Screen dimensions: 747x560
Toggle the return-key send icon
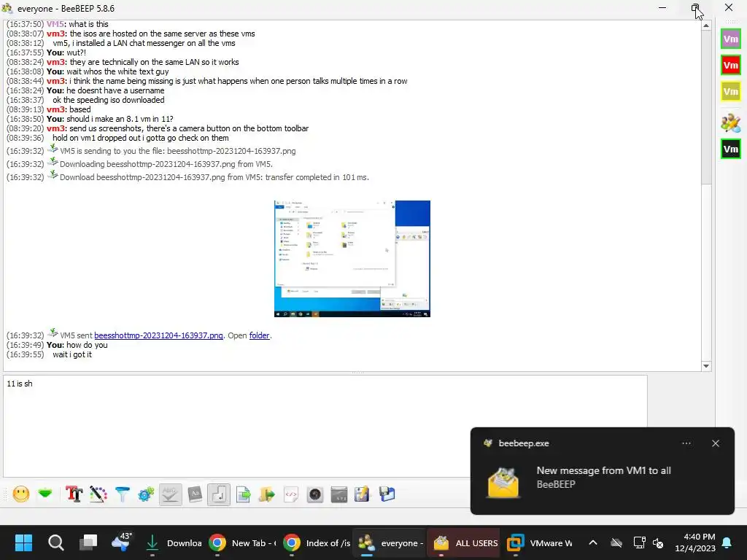coord(219,494)
